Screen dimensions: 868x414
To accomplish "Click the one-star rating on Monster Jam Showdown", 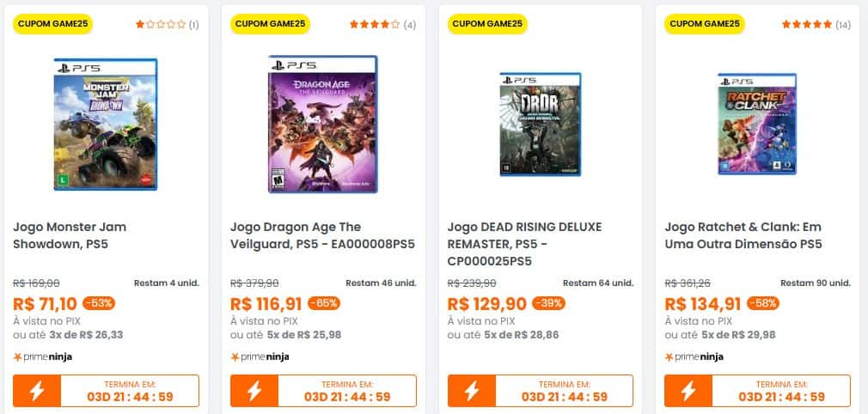I will [x=161, y=25].
